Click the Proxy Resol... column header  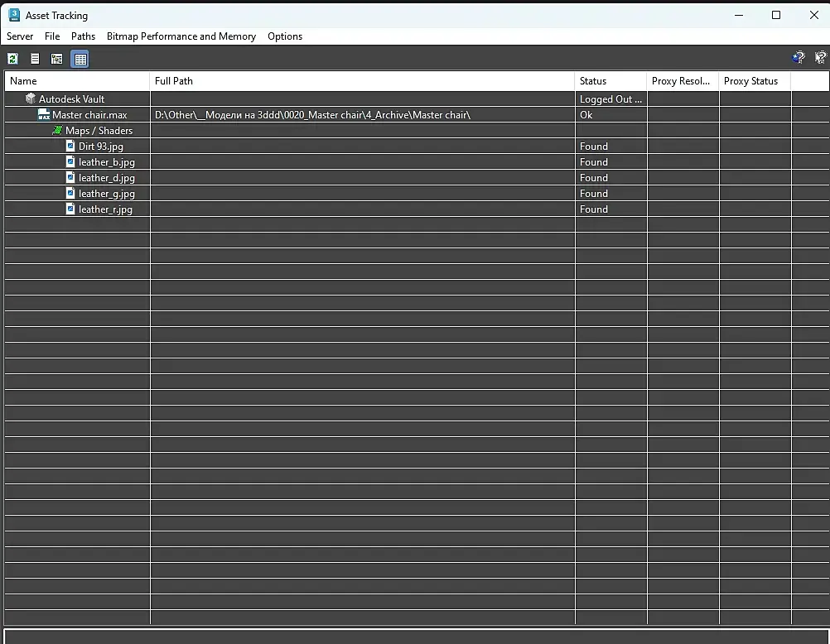click(683, 81)
